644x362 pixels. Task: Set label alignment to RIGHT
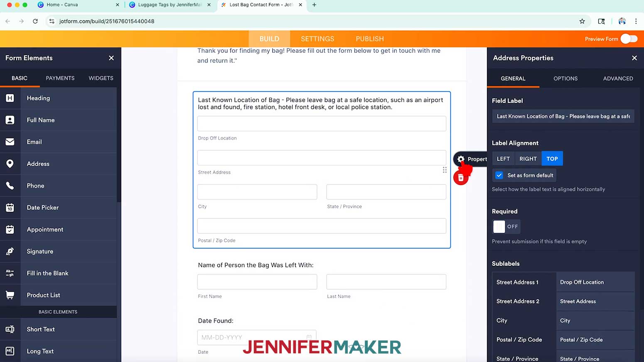tap(528, 159)
